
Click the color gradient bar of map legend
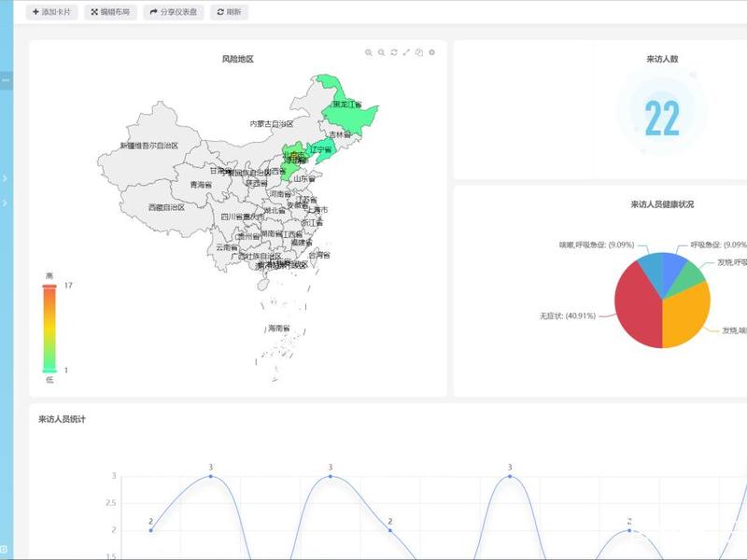(x=49, y=329)
